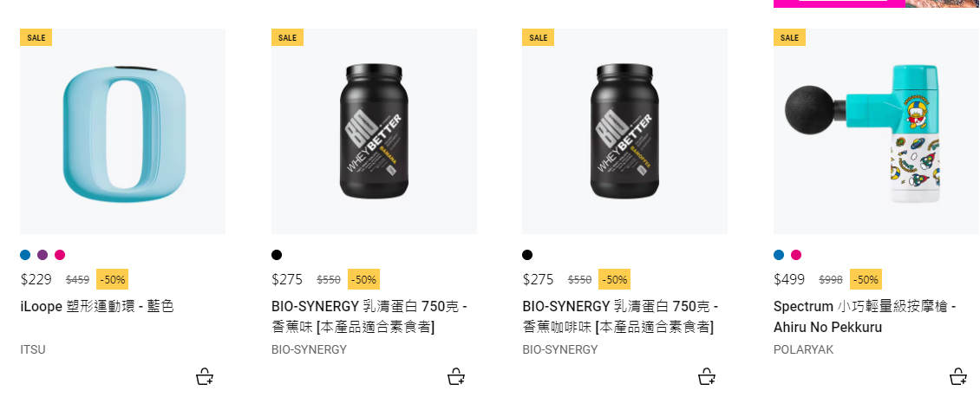Select blue color for iLoope ring
980x404 pixels.
[25, 255]
